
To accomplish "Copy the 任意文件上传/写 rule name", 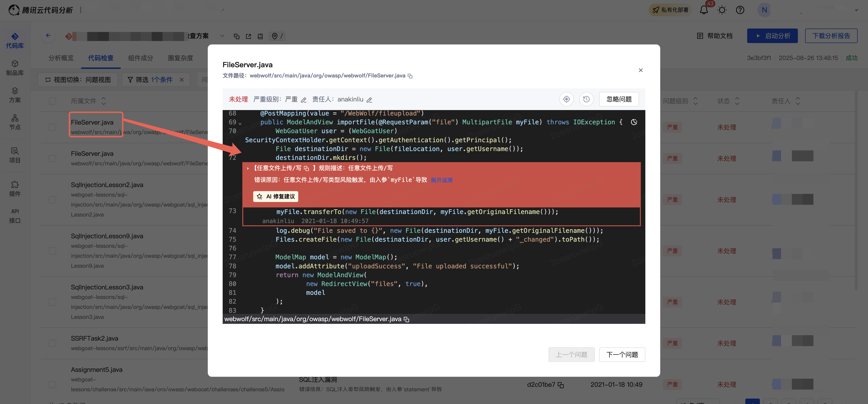I will point(306,168).
